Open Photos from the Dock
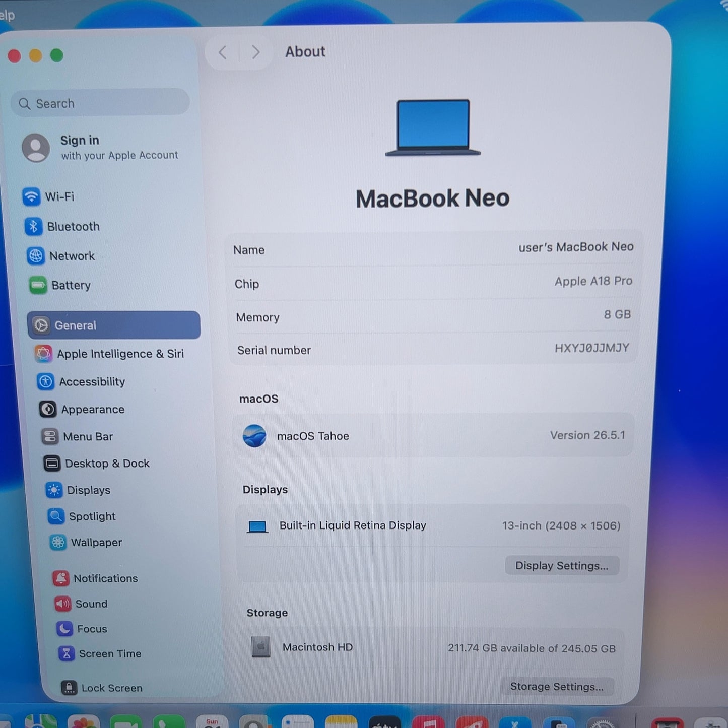The height and width of the screenshot is (728, 728). click(x=84, y=721)
